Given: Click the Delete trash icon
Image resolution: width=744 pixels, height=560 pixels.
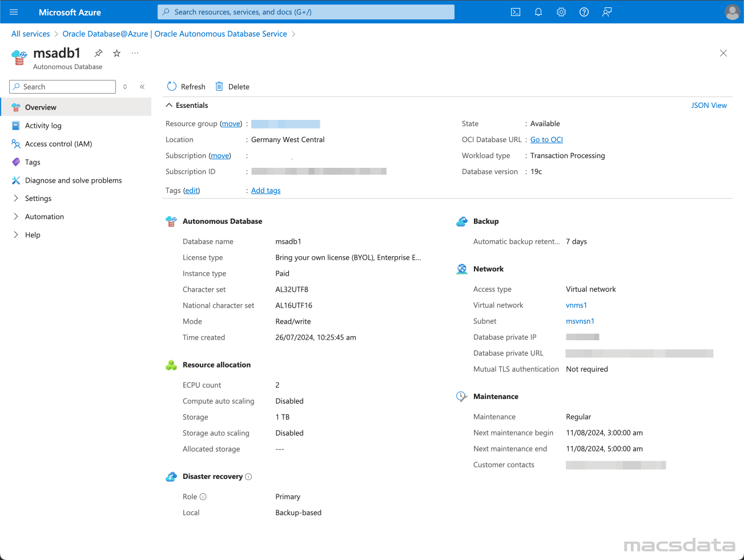Looking at the screenshot, I should 219,86.
